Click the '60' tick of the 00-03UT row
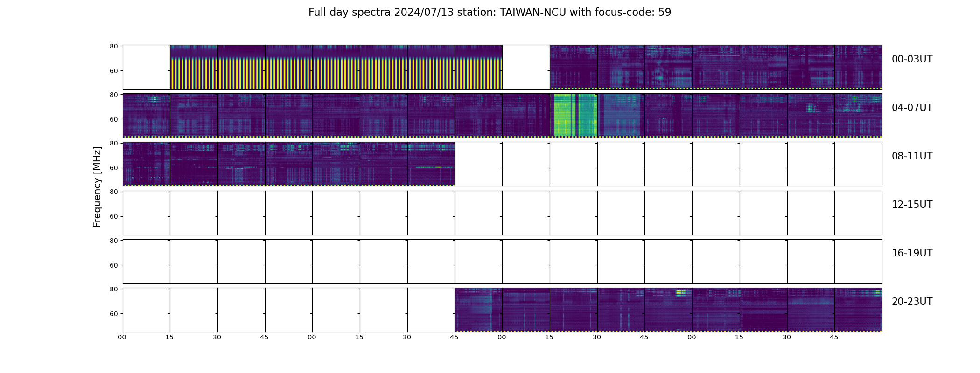The height and width of the screenshot is (373, 980). click(x=113, y=71)
